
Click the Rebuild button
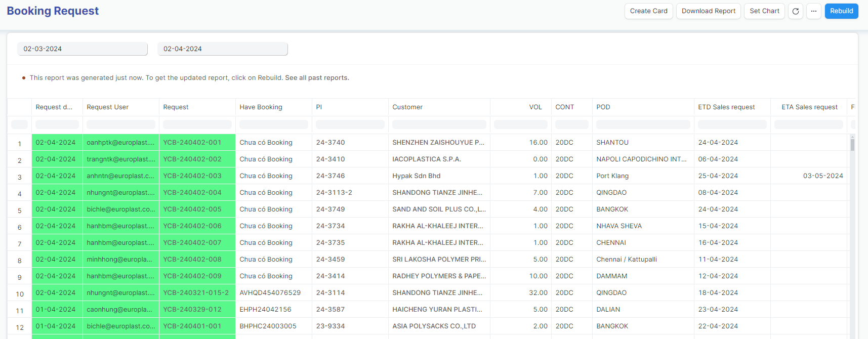pyautogui.click(x=841, y=11)
